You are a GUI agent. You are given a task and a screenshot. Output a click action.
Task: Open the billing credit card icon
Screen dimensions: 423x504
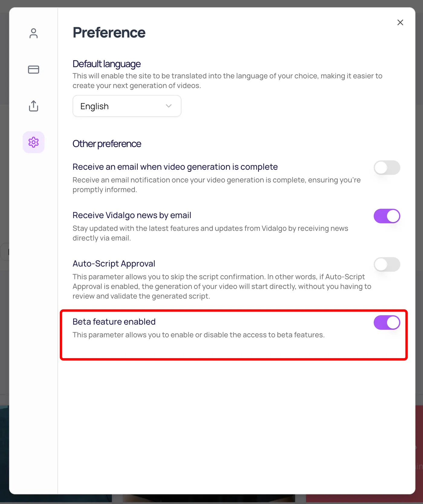click(34, 70)
